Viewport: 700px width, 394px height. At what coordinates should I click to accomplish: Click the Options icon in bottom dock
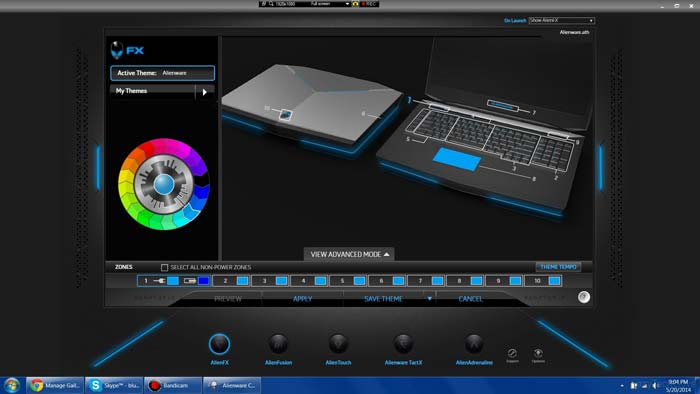(x=538, y=354)
